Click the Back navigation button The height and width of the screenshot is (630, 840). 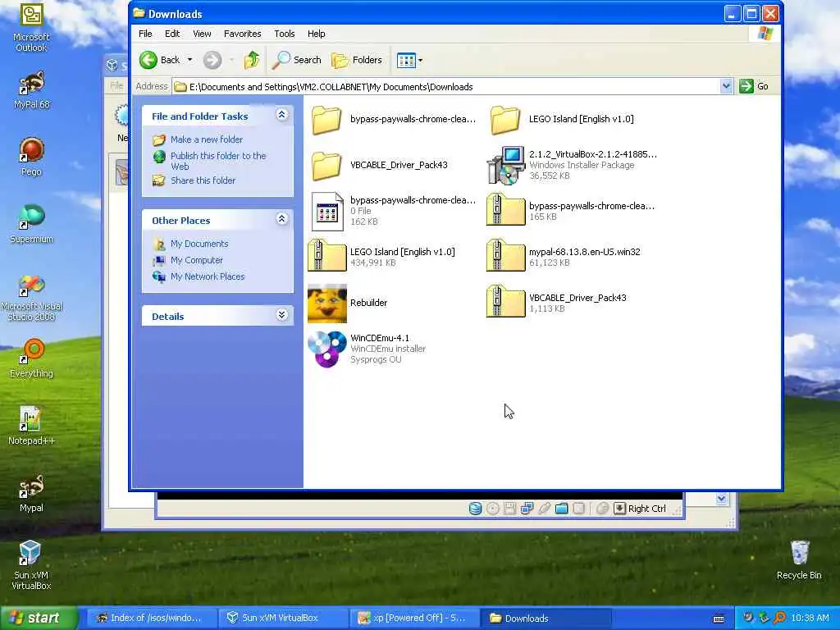point(160,60)
